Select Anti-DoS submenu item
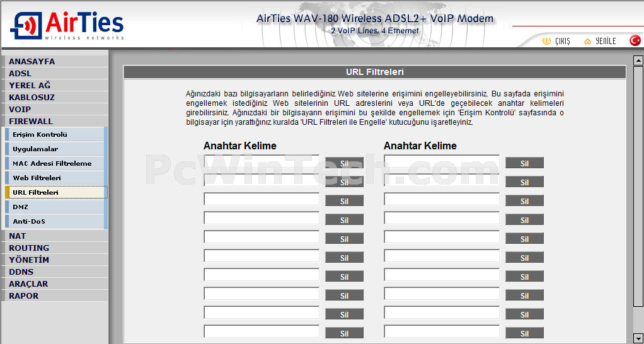 point(56,221)
